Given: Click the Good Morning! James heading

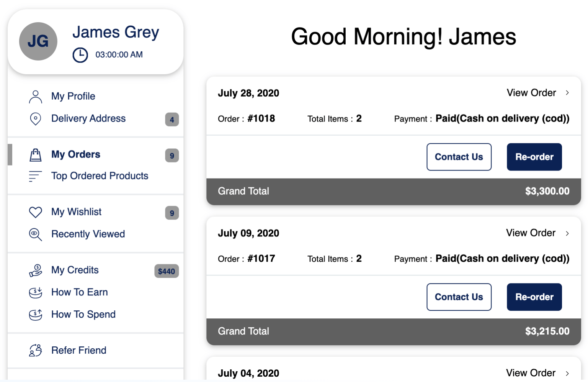Looking at the screenshot, I should [x=403, y=37].
